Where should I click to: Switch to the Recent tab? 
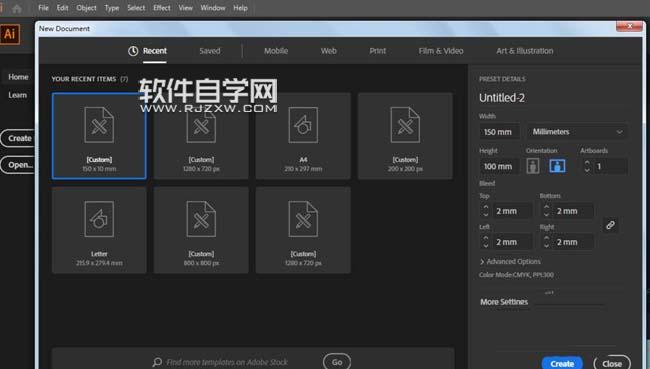pyautogui.click(x=155, y=51)
